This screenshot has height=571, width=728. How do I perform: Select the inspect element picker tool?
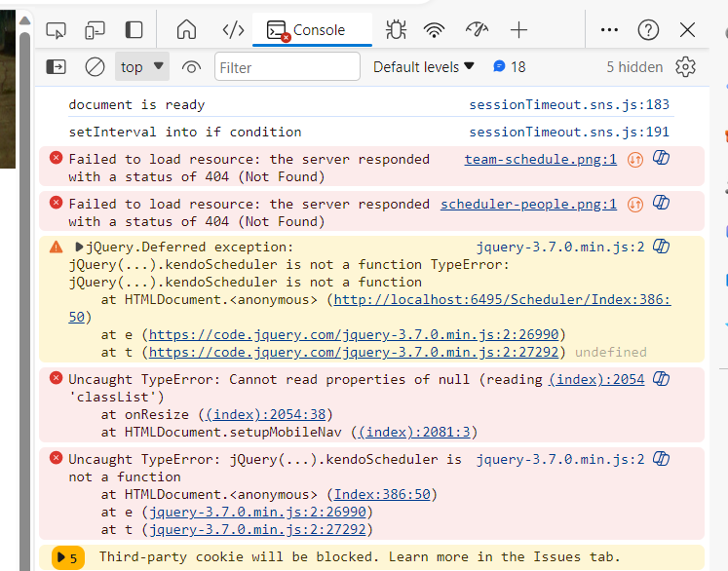pyautogui.click(x=57, y=30)
